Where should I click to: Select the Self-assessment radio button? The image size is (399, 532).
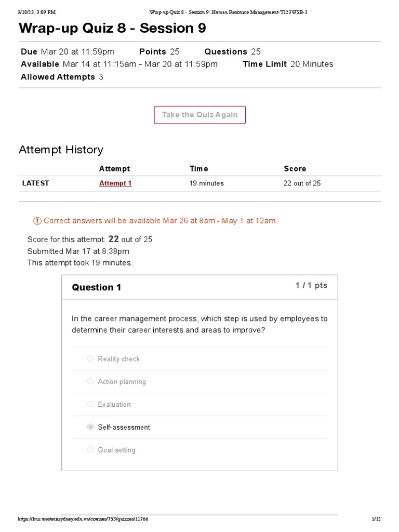91,427
